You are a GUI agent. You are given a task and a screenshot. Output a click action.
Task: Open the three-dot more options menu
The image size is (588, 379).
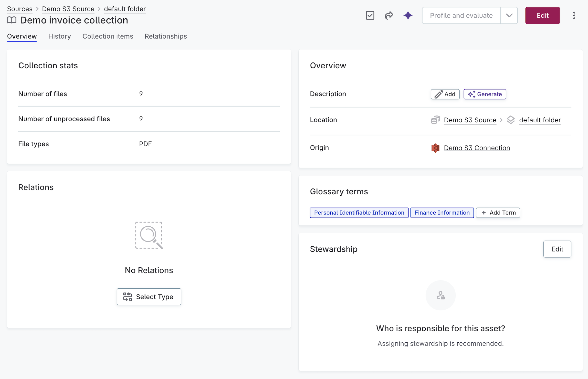click(574, 15)
